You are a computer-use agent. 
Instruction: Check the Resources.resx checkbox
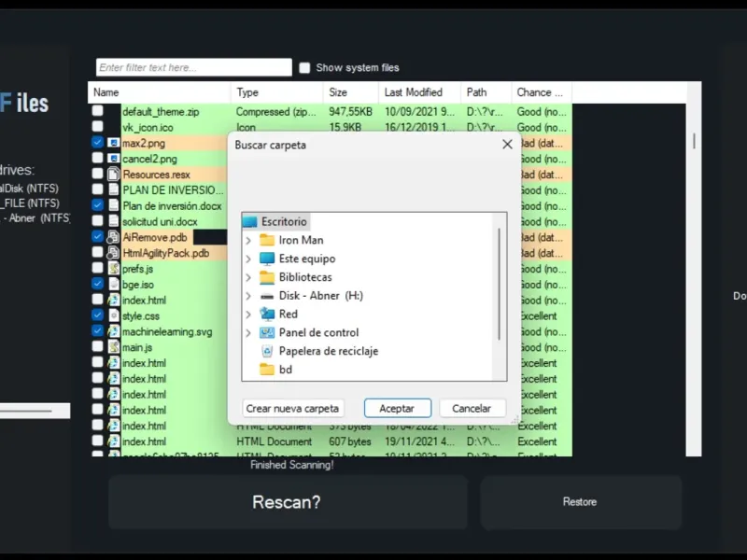pyautogui.click(x=98, y=174)
